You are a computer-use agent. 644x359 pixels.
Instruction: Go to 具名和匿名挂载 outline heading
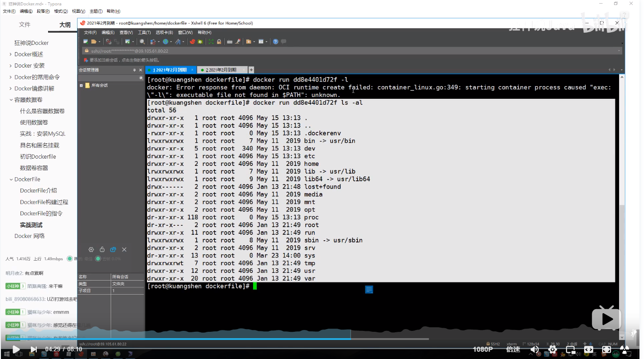coord(39,145)
